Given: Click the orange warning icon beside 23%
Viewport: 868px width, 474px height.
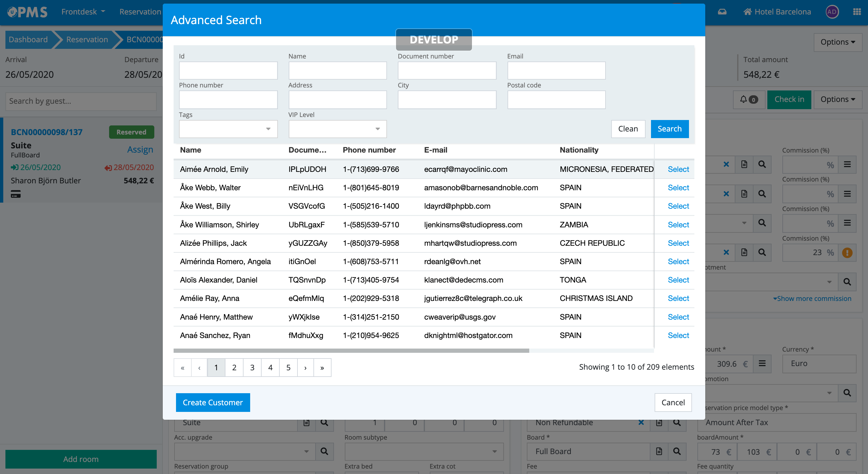Looking at the screenshot, I should click(847, 252).
